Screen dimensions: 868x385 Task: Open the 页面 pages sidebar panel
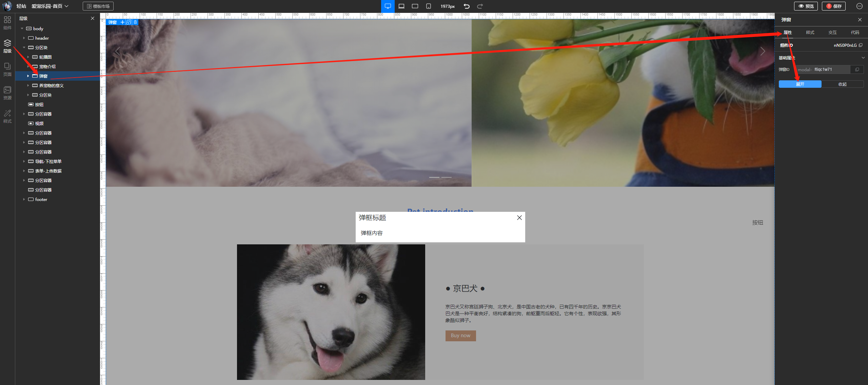(x=7, y=69)
